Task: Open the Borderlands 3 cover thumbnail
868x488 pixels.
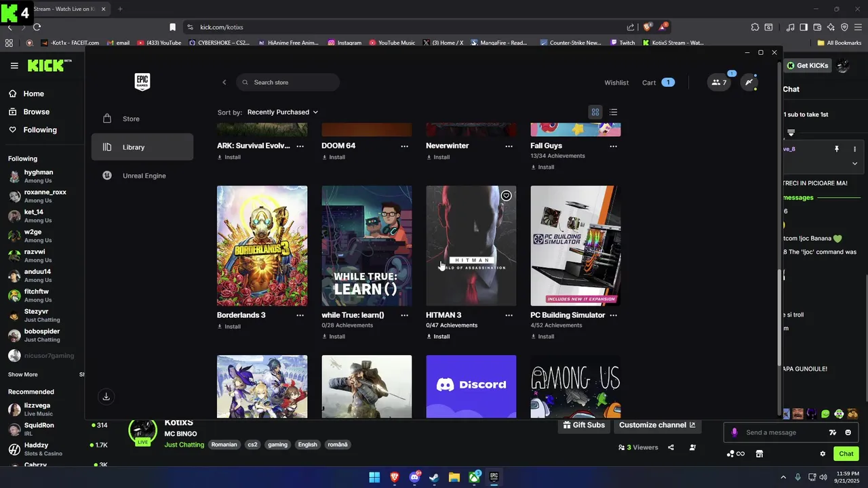Action: [x=262, y=245]
